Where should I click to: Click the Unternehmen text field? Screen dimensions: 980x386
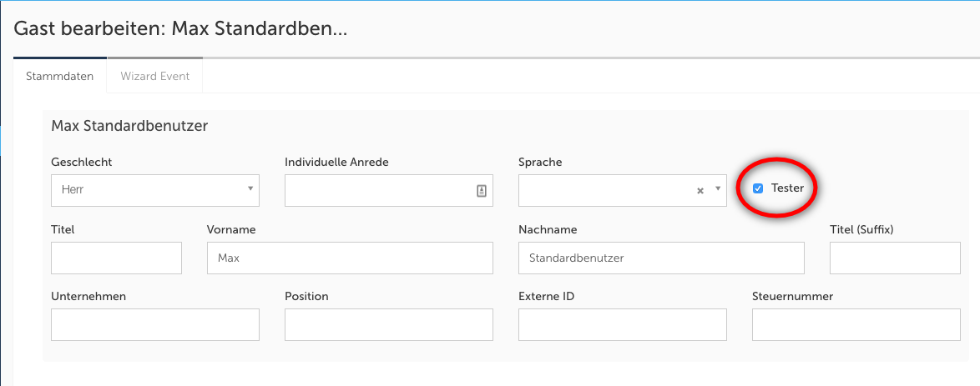(x=154, y=325)
